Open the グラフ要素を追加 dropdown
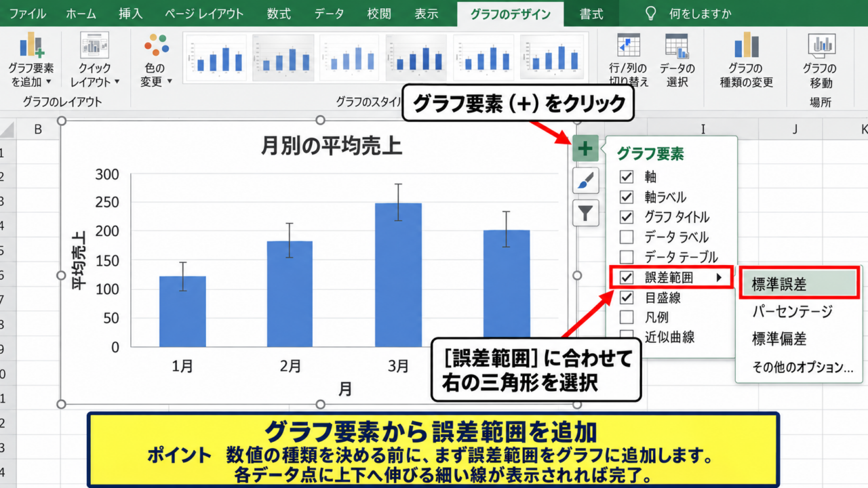This screenshot has width=868, height=488. click(31, 60)
